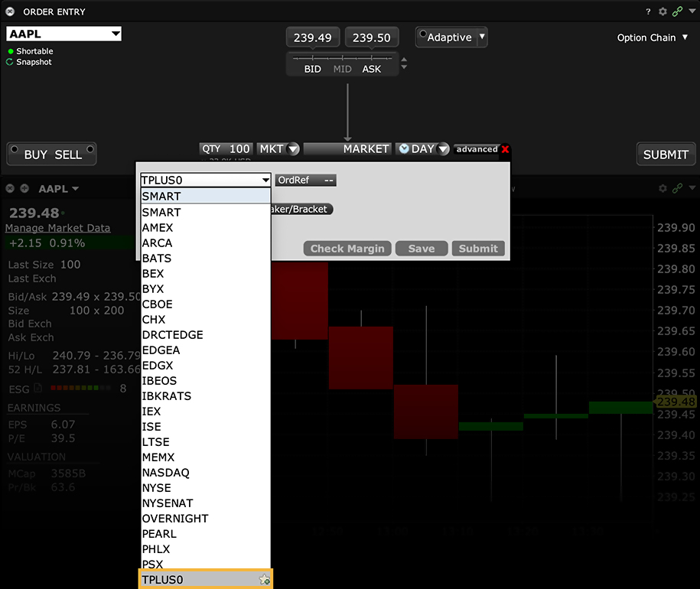The image size is (700, 589).
Task: Click the clock icon beside DAY
Action: pos(404,149)
